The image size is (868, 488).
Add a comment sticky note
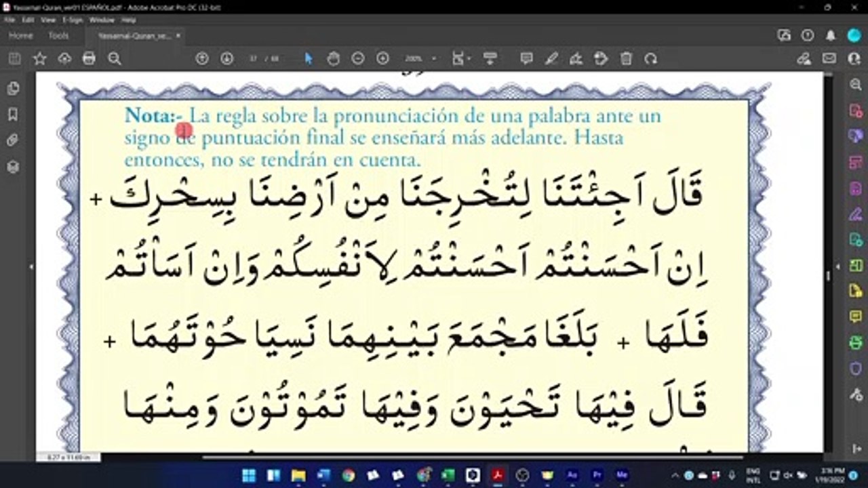[x=526, y=59]
